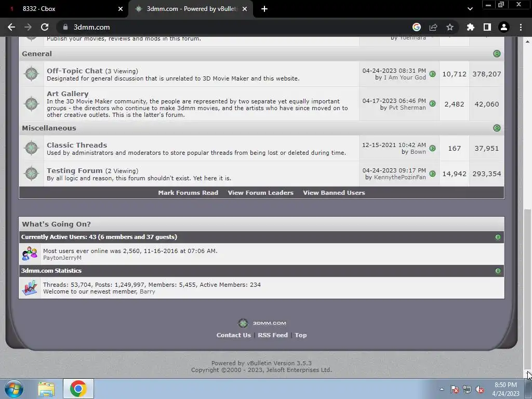Open network status tray icon
This screenshot has height=399, width=532.
coord(467,389)
